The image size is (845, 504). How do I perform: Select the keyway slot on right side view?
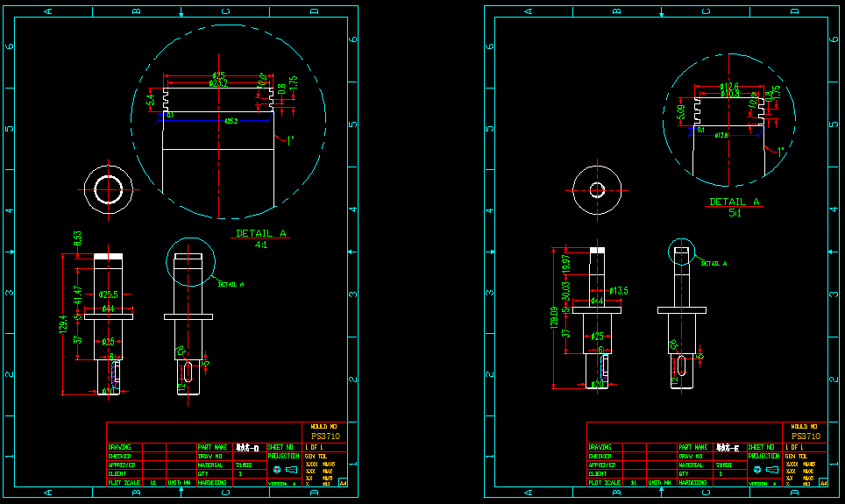click(x=682, y=366)
